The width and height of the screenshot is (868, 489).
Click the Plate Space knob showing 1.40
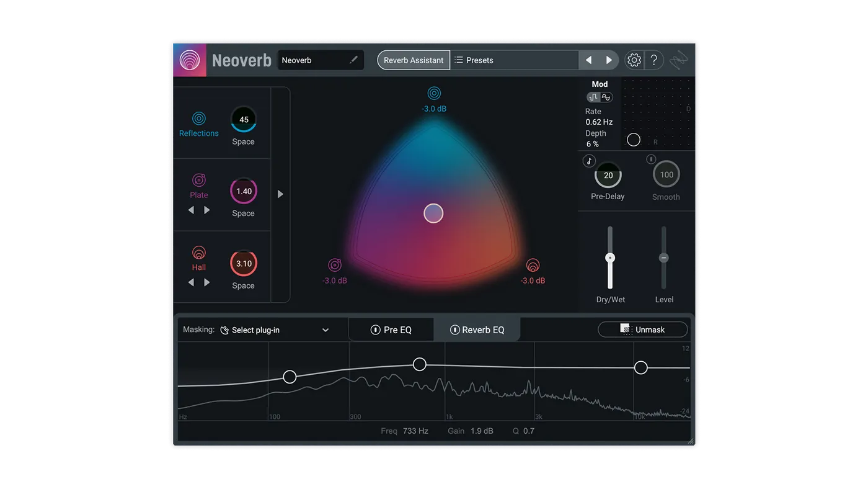click(244, 191)
